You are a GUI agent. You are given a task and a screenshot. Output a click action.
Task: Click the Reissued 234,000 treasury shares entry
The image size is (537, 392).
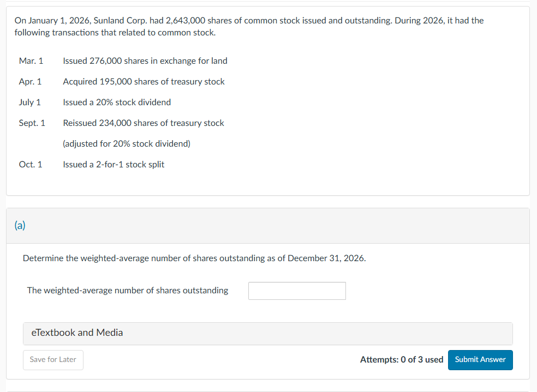(x=144, y=123)
